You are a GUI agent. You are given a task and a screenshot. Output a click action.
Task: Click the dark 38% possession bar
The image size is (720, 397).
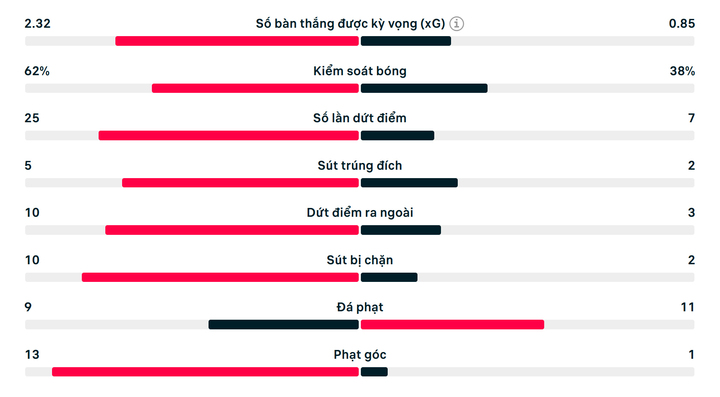424,89
